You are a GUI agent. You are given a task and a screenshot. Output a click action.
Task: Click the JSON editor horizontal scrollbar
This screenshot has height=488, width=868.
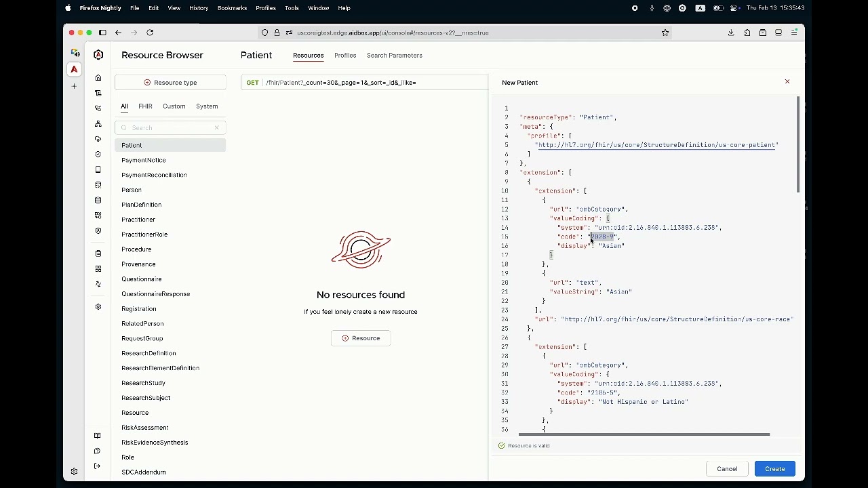(x=644, y=434)
